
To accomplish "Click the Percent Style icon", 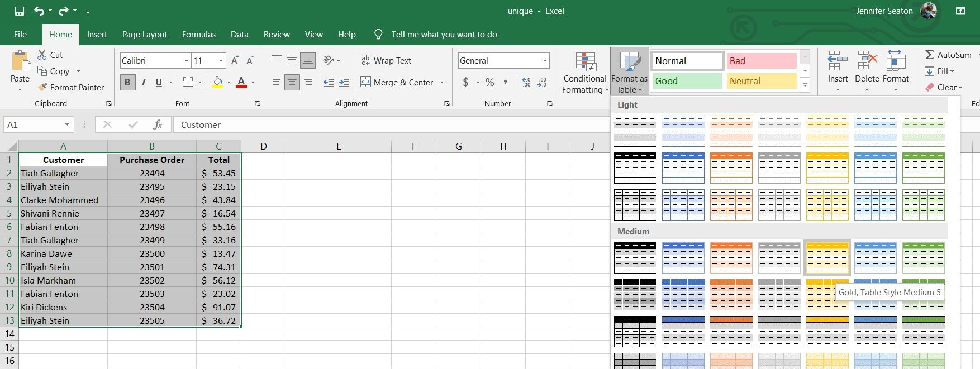I will tap(489, 83).
